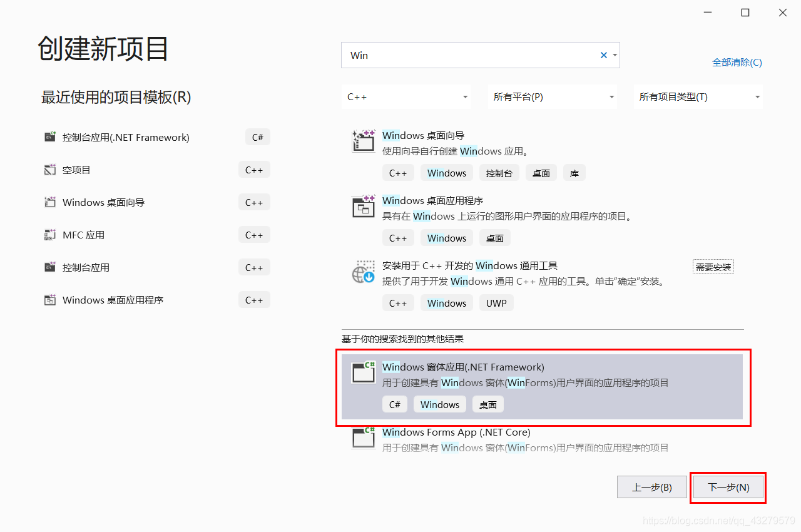
Task: Click the C# tag of Windows 窗体应用
Action: pos(395,404)
